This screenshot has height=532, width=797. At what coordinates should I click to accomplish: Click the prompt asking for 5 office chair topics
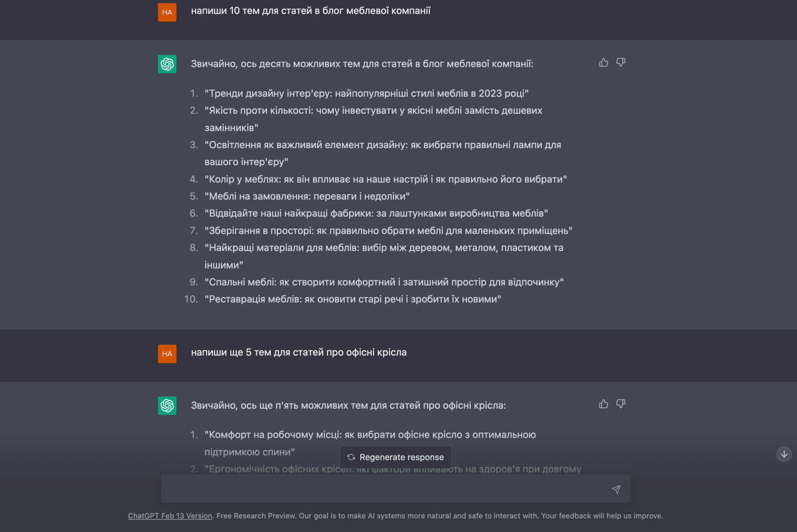[298, 353]
